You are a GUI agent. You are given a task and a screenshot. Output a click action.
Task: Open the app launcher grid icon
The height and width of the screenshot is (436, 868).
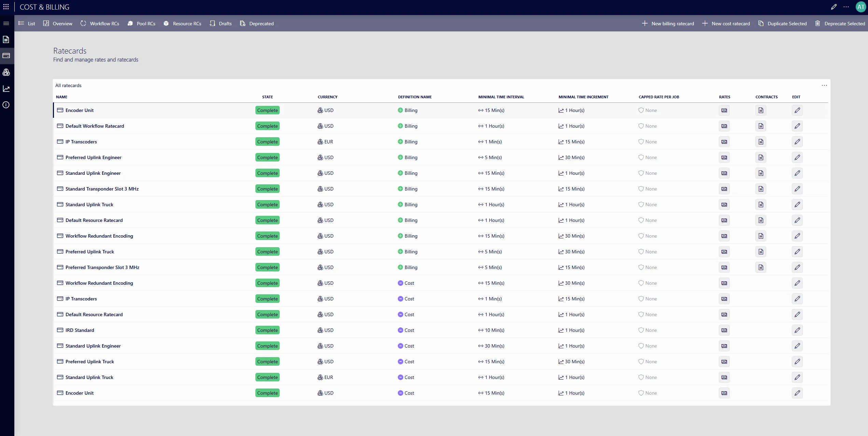pyautogui.click(x=6, y=7)
